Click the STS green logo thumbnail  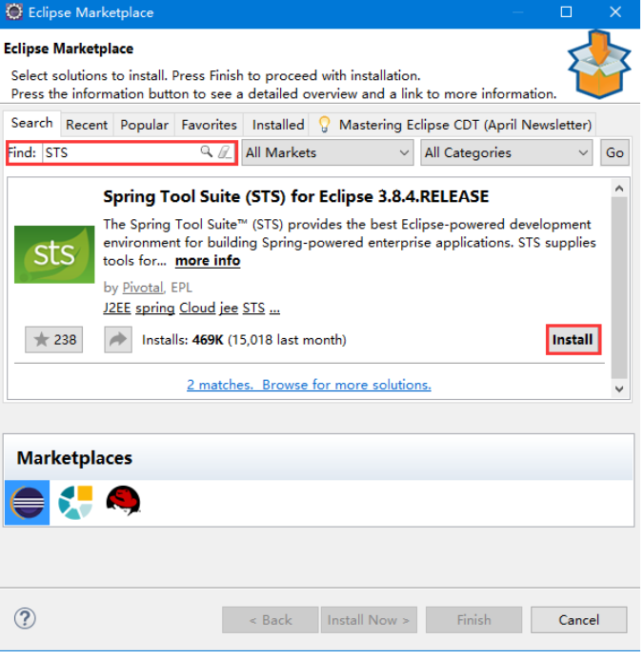[x=54, y=255]
